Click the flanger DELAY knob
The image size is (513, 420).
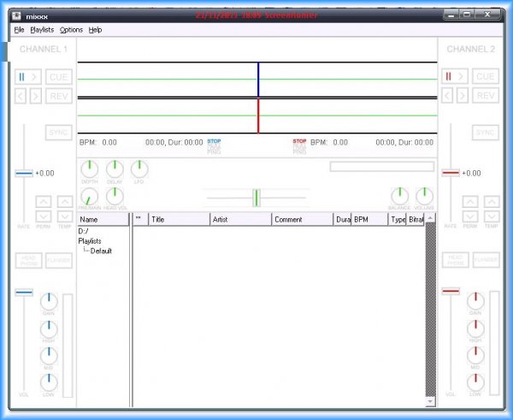click(115, 169)
